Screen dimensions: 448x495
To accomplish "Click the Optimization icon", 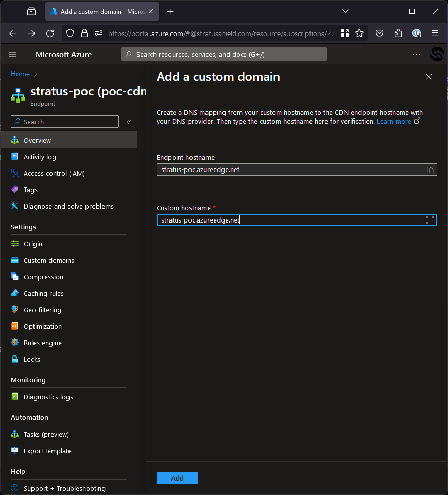I will 14,326.
